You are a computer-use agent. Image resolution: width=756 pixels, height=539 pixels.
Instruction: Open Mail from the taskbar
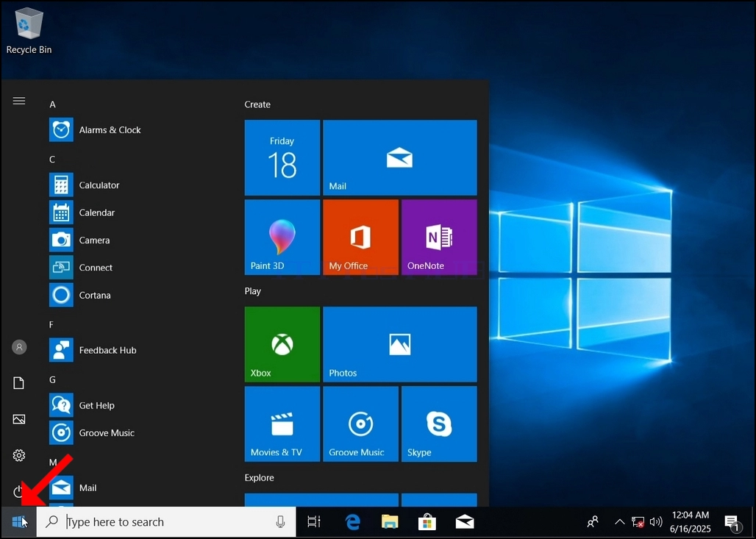[x=465, y=521]
